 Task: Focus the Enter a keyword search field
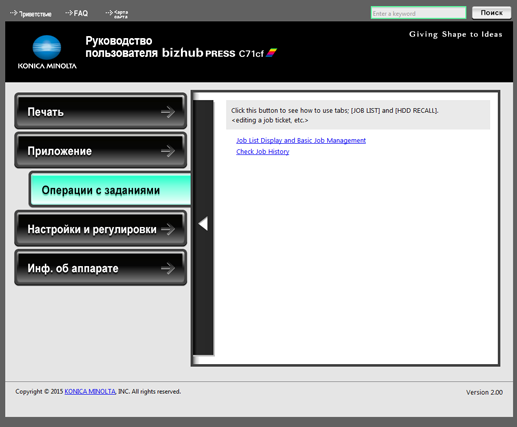pos(418,13)
